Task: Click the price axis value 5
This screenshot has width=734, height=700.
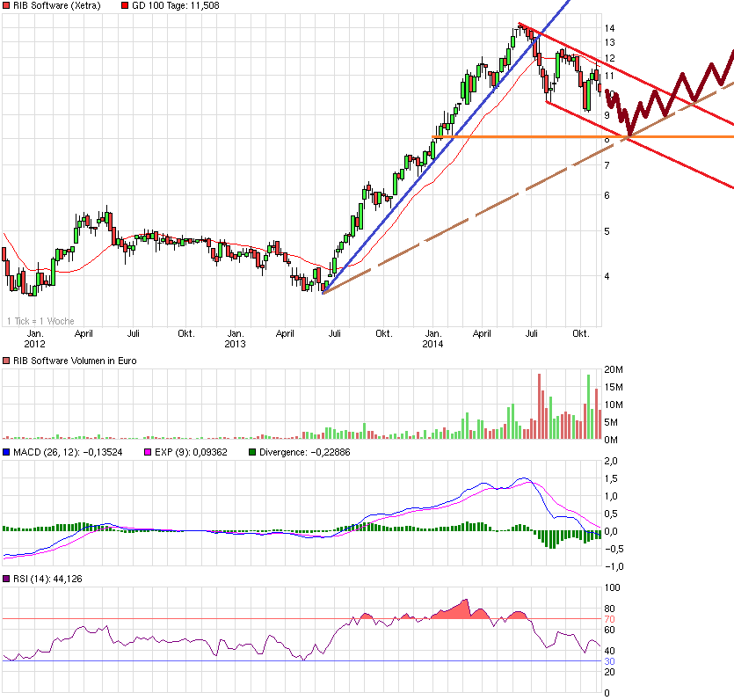Action: (607, 232)
